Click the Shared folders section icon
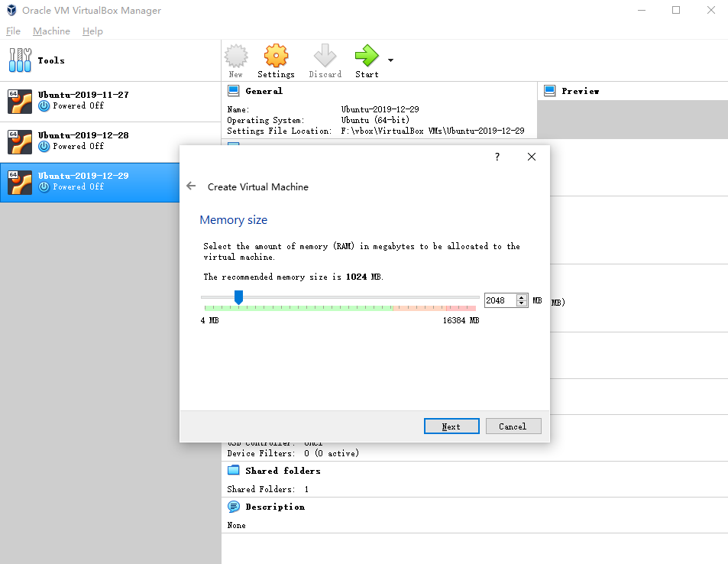 pos(234,470)
